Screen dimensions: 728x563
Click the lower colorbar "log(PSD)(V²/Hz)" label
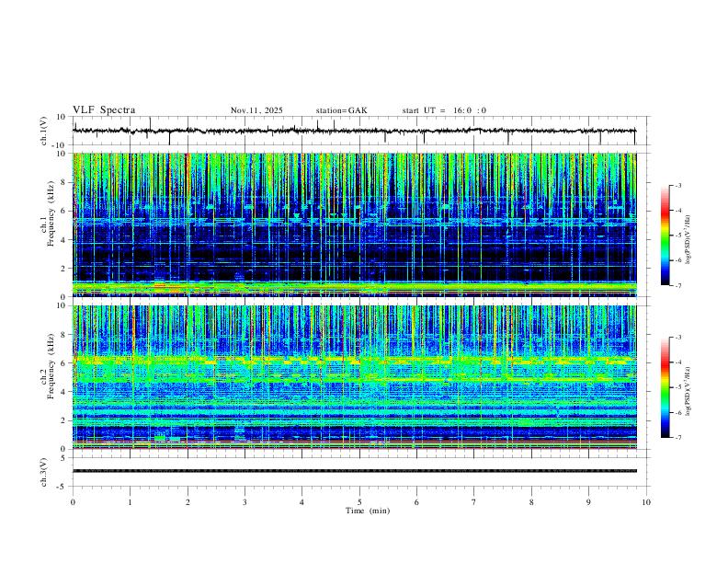[x=688, y=391]
